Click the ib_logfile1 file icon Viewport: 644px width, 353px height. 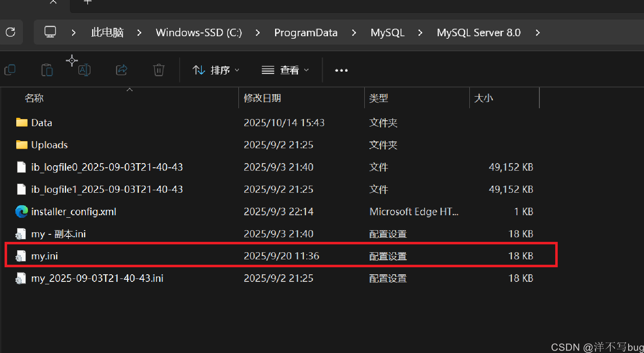point(21,189)
